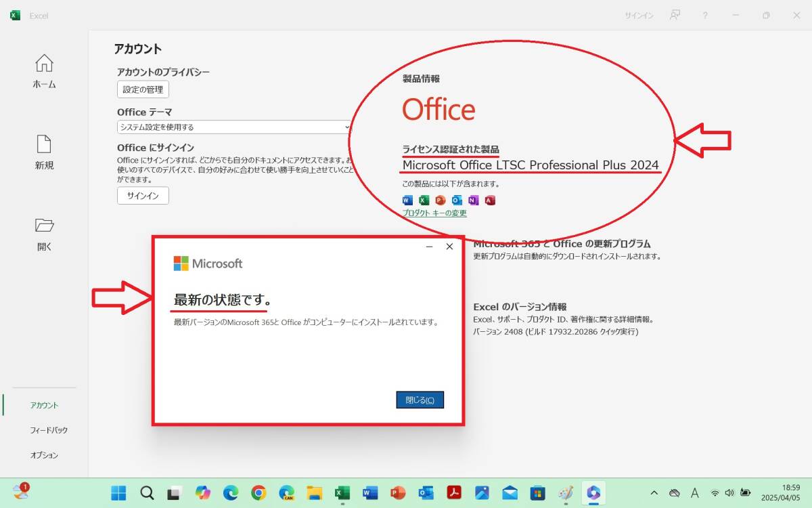Viewport: 812px width, 508px height.
Task: Click the Word icon under included products
Action: (x=407, y=200)
